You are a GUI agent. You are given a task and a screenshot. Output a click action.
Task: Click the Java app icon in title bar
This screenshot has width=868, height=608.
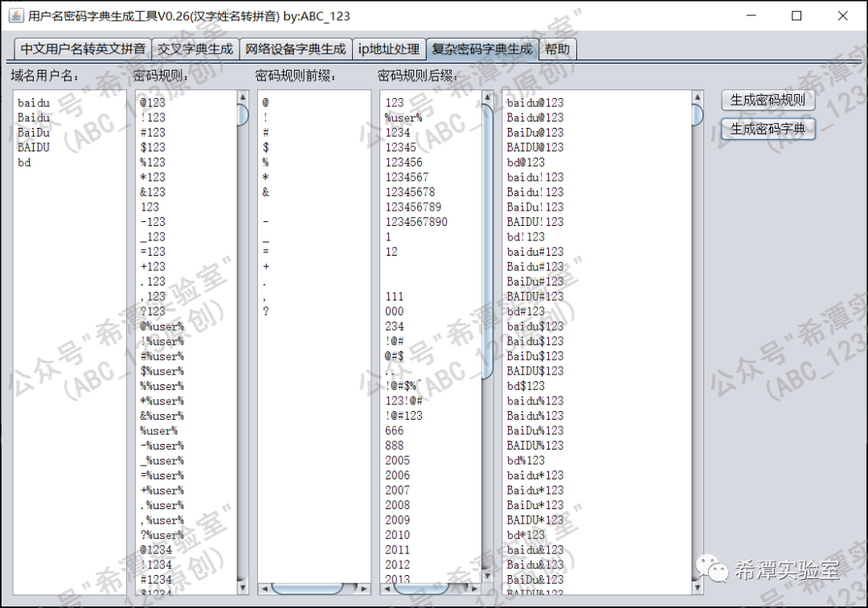point(16,15)
